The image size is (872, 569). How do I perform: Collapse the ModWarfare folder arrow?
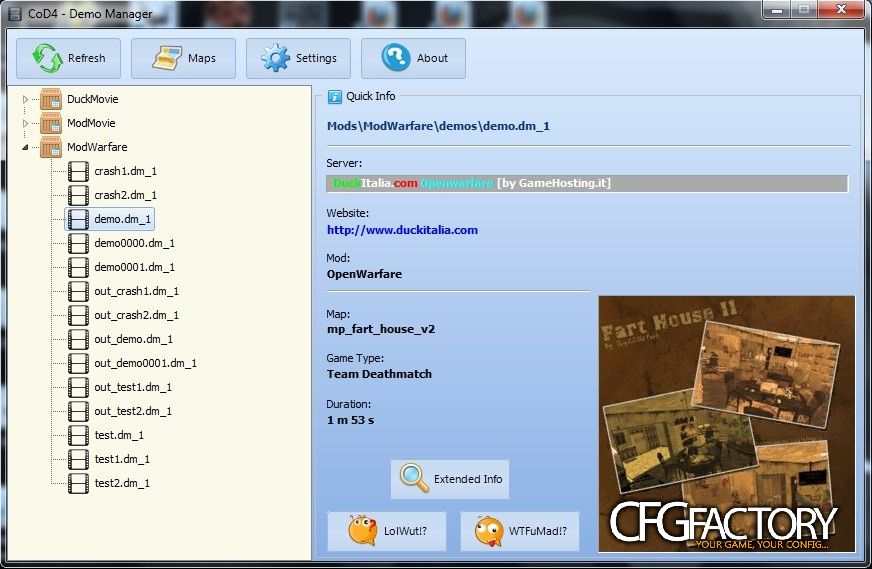coord(25,147)
